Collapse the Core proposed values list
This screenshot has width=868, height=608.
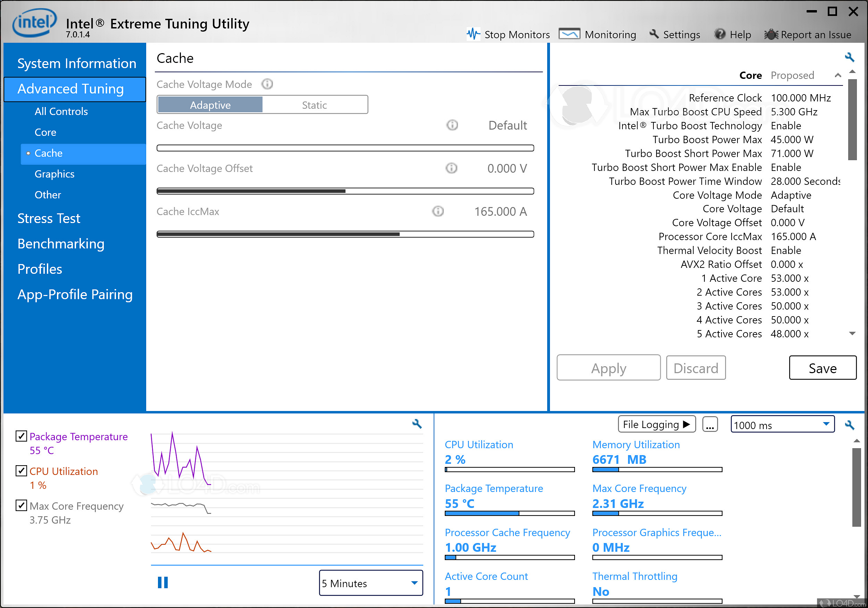(x=838, y=75)
